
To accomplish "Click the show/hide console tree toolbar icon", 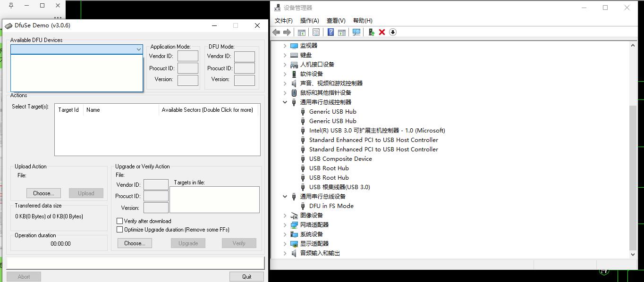I will tap(301, 32).
